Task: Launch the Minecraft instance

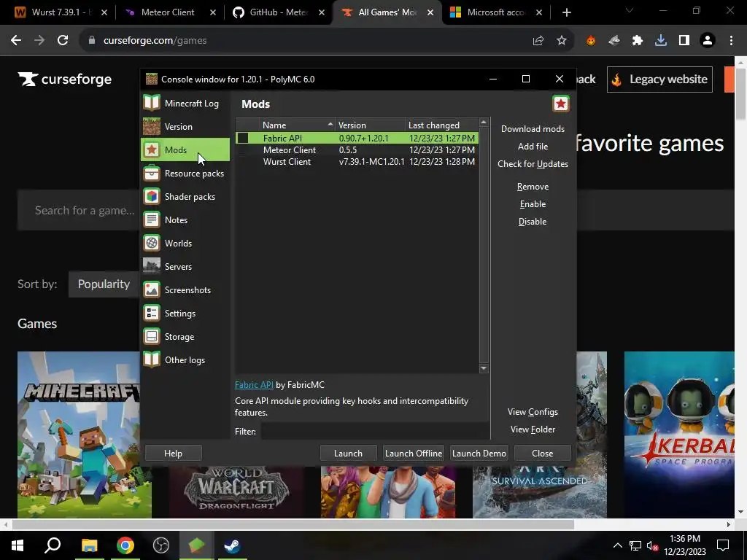Action: (x=348, y=454)
